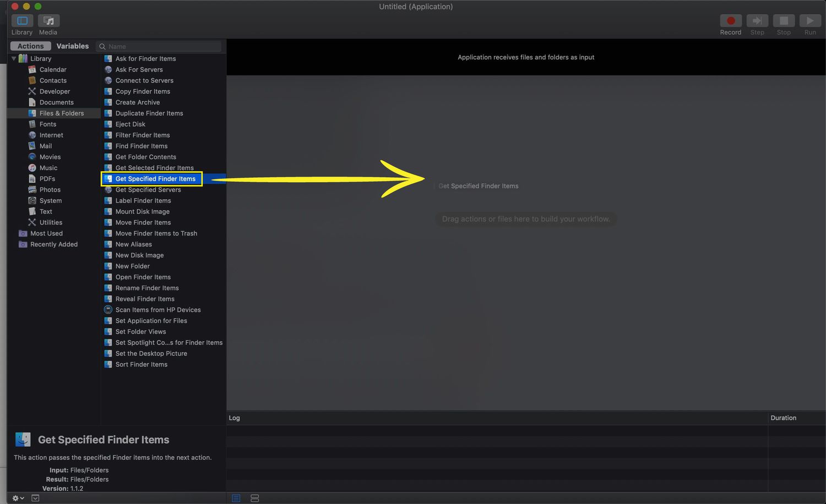The width and height of the screenshot is (826, 504).
Task: Toggle the Library panel toolbar button
Action: pyautogui.click(x=22, y=21)
